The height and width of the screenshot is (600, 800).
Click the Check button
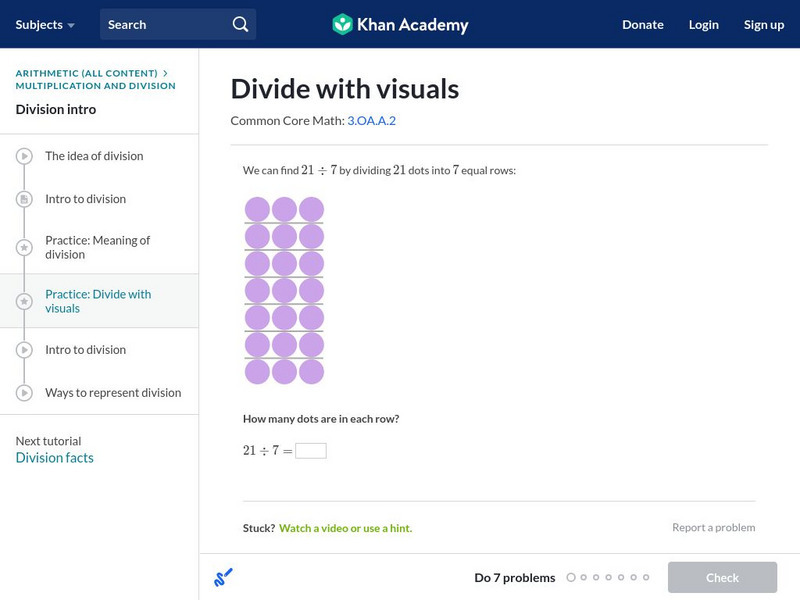pyautogui.click(x=722, y=577)
